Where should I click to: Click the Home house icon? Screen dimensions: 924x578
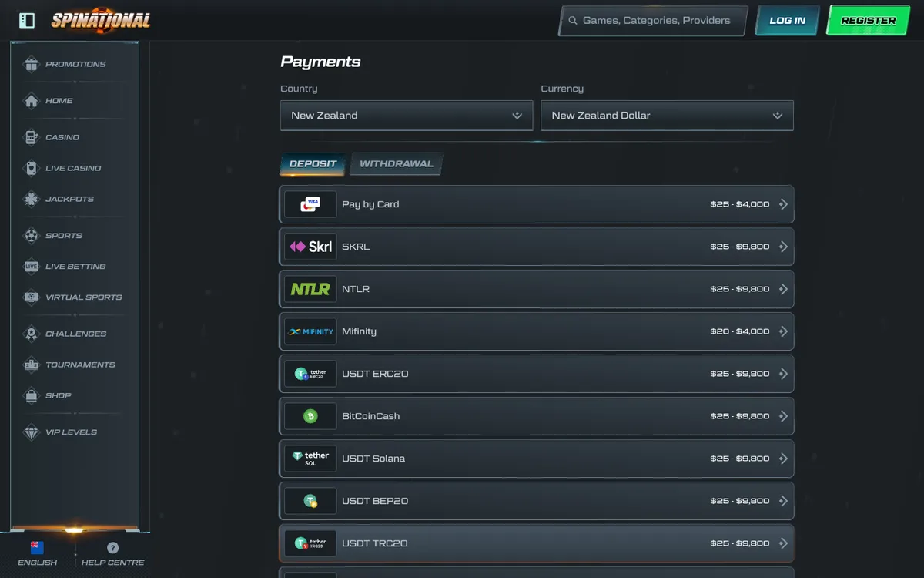[x=32, y=101]
